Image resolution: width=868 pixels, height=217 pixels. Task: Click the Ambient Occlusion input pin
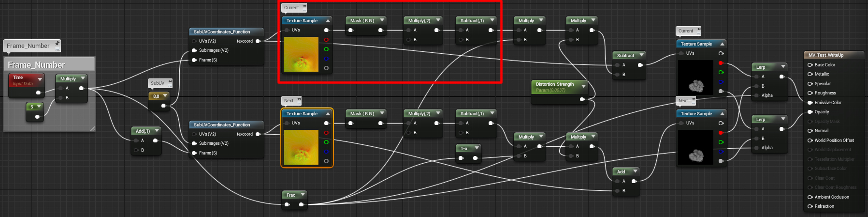click(810, 197)
